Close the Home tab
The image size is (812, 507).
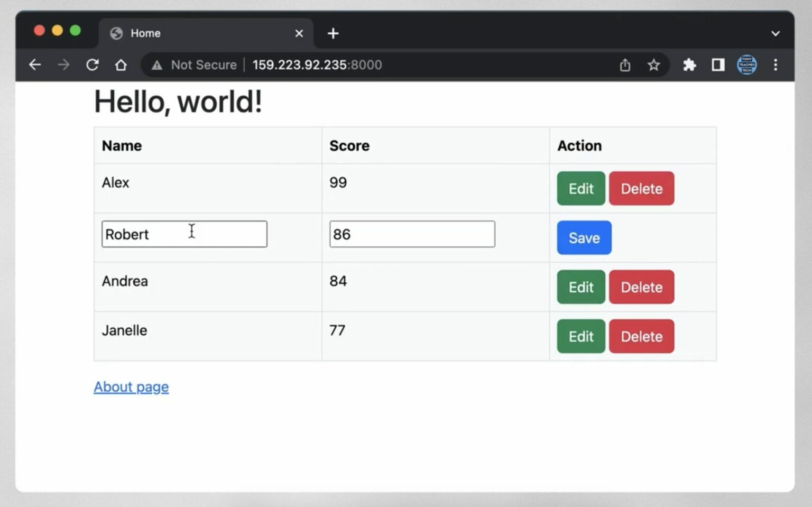tap(299, 33)
